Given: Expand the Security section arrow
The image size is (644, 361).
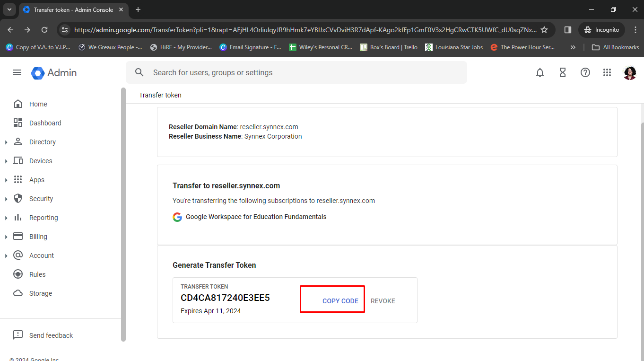Looking at the screenshot, I should point(6,199).
